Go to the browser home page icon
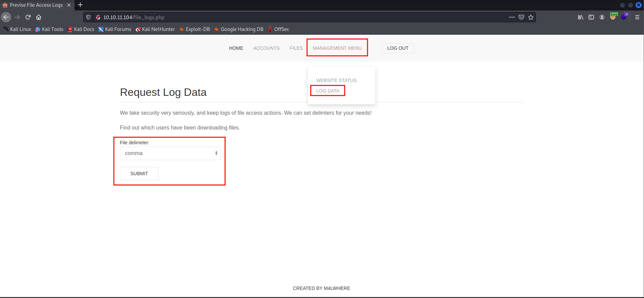Viewport: 644px width, 298px height. click(x=39, y=17)
